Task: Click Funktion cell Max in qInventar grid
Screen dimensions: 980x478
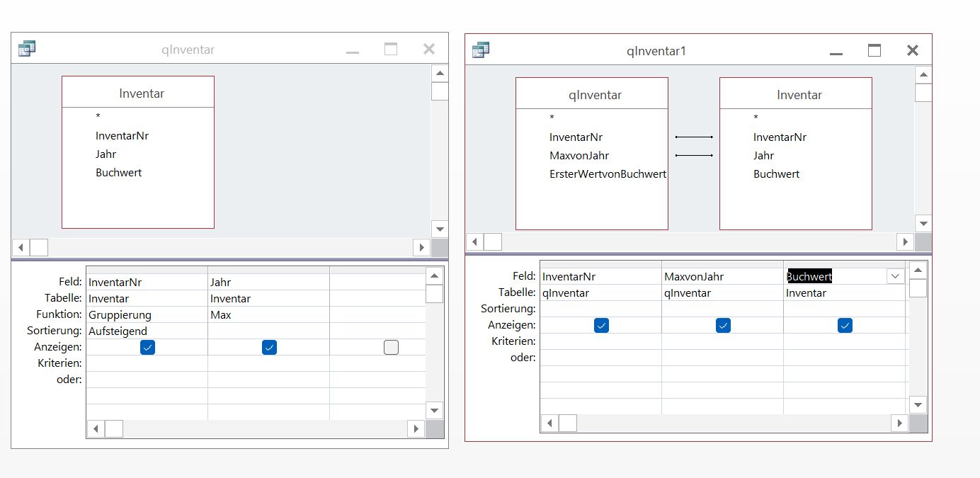Action: 268,314
